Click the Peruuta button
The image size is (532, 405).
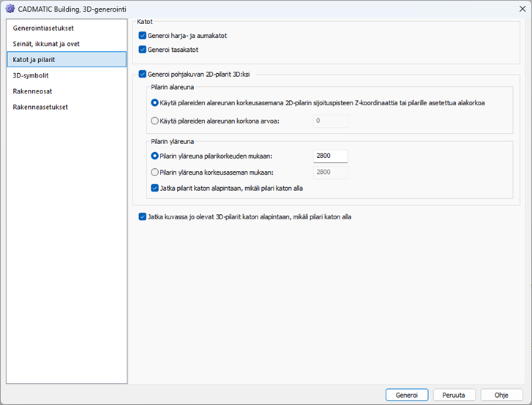coord(454,394)
